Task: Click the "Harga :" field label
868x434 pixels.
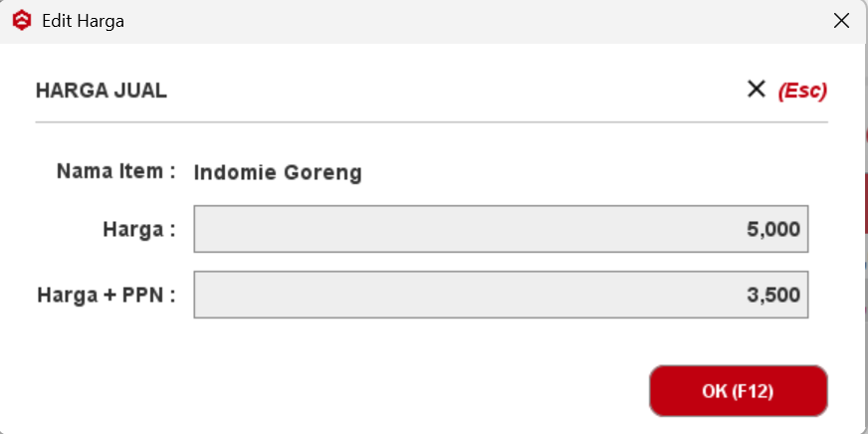Action: (138, 230)
